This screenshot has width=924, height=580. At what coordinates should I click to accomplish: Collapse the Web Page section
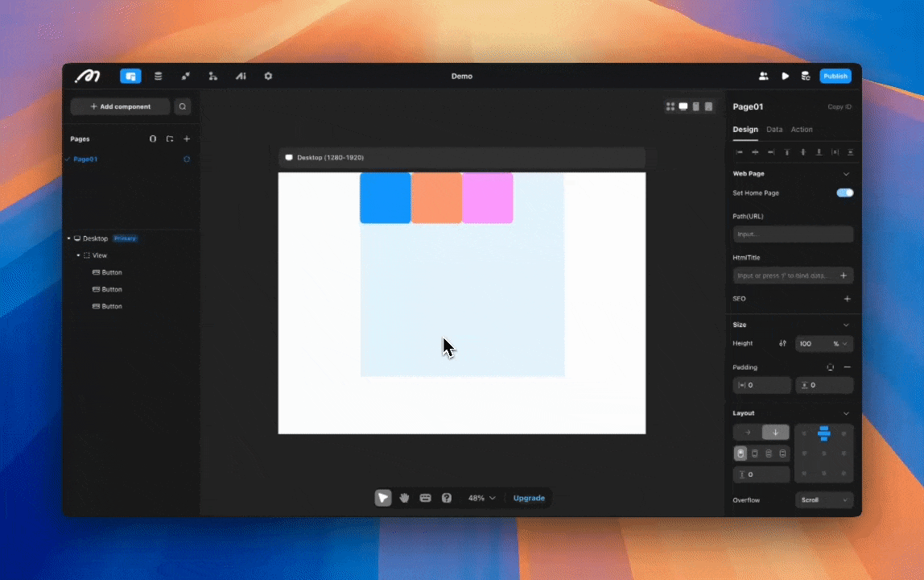(846, 174)
